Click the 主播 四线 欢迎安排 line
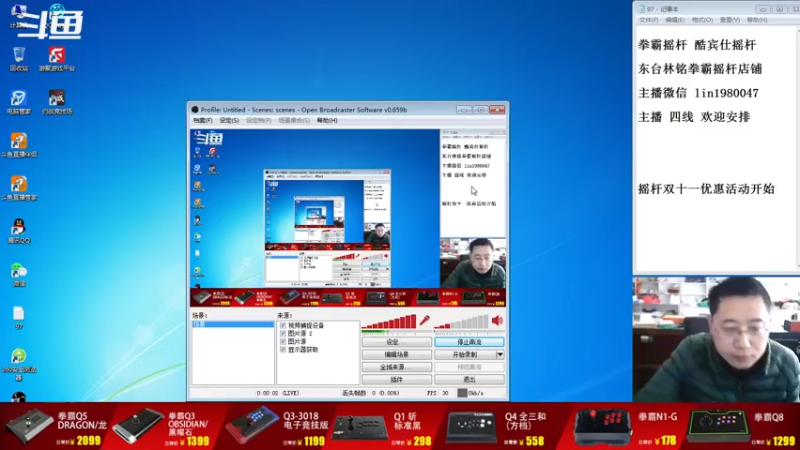This screenshot has height=450, width=800. (x=694, y=117)
